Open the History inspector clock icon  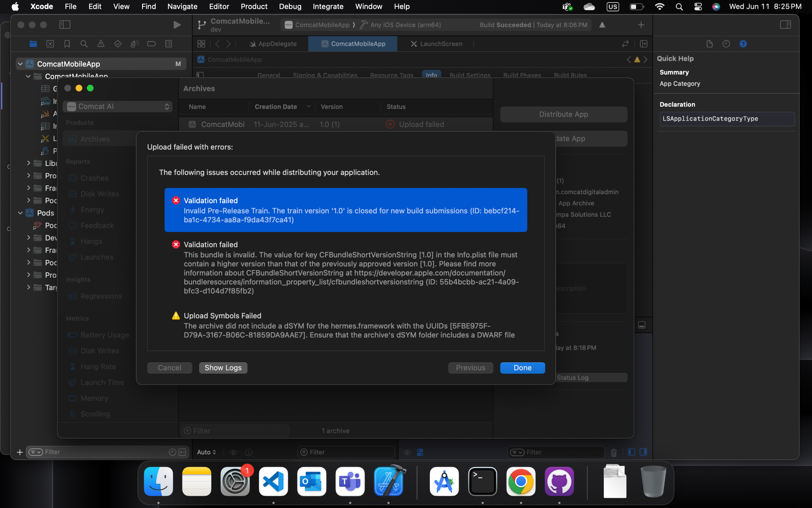click(x=726, y=44)
